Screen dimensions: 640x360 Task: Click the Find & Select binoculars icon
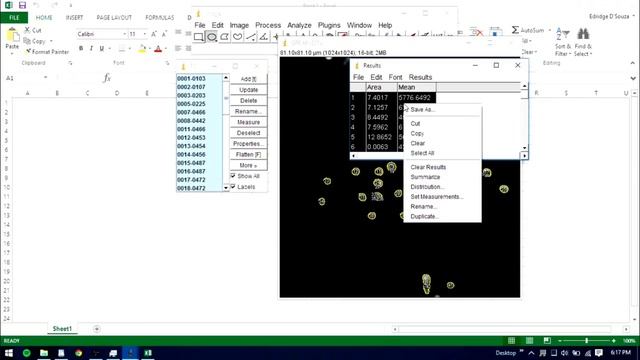(x=583, y=34)
